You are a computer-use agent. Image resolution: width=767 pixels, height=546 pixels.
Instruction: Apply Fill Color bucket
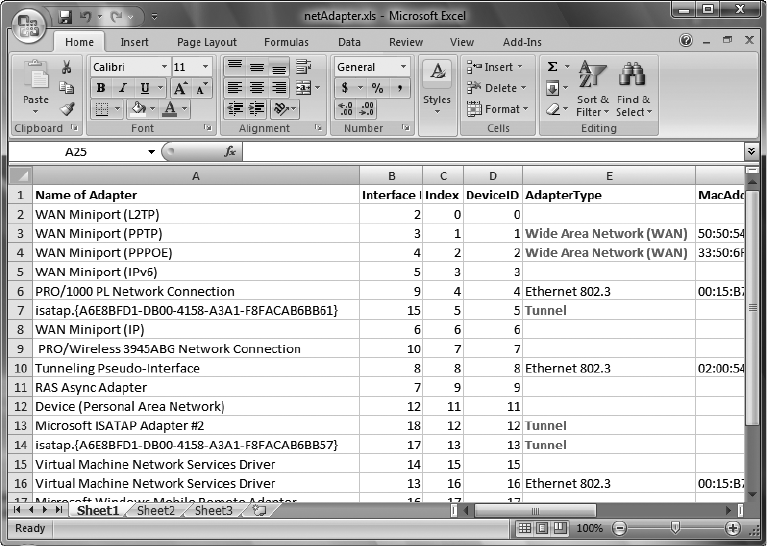tap(138, 109)
